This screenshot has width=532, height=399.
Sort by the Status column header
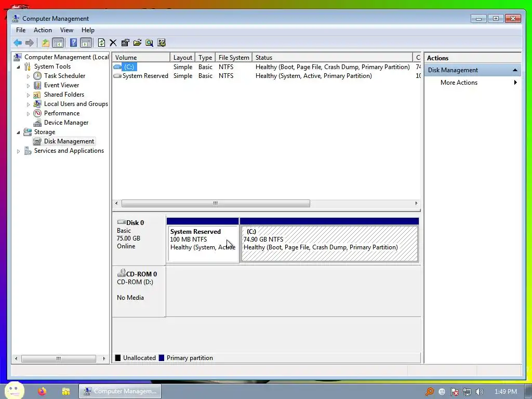(x=332, y=57)
